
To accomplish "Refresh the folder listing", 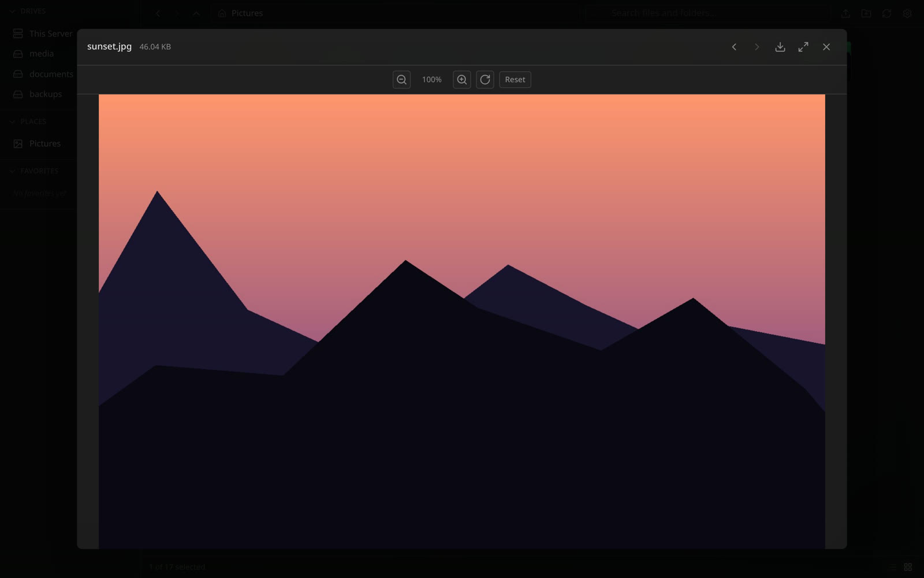I will pos(887,13).
